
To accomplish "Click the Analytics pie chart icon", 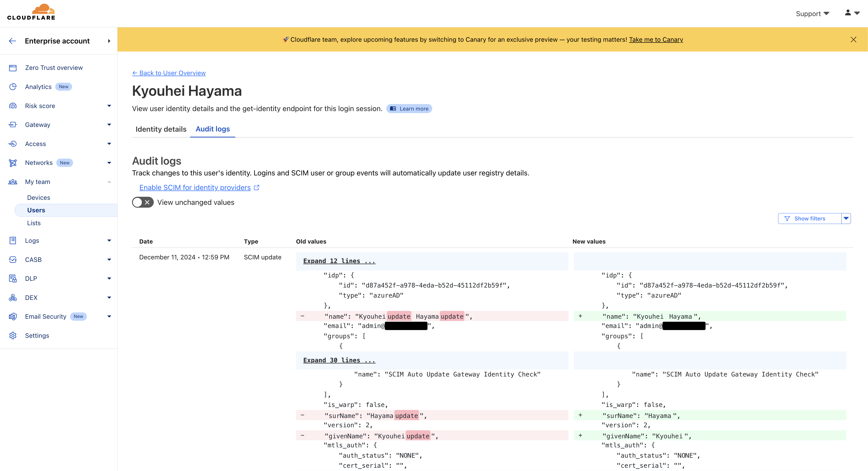I will coord(13,87).
